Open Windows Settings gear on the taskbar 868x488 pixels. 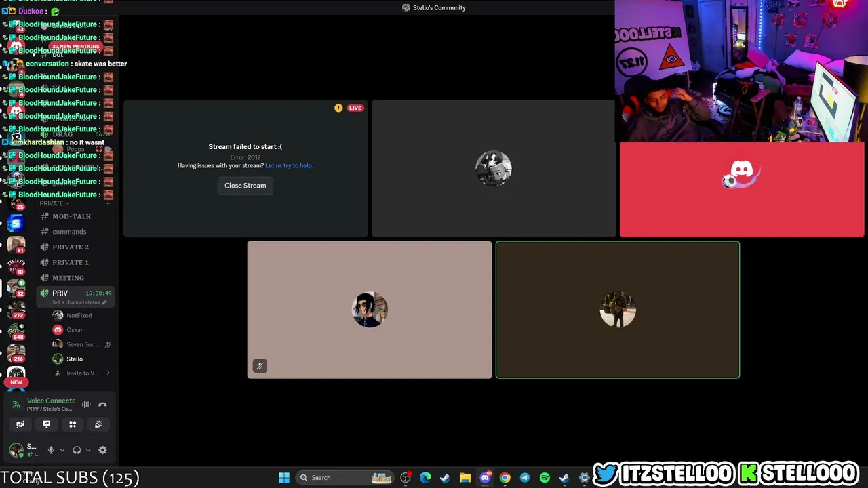click(584, 478)
